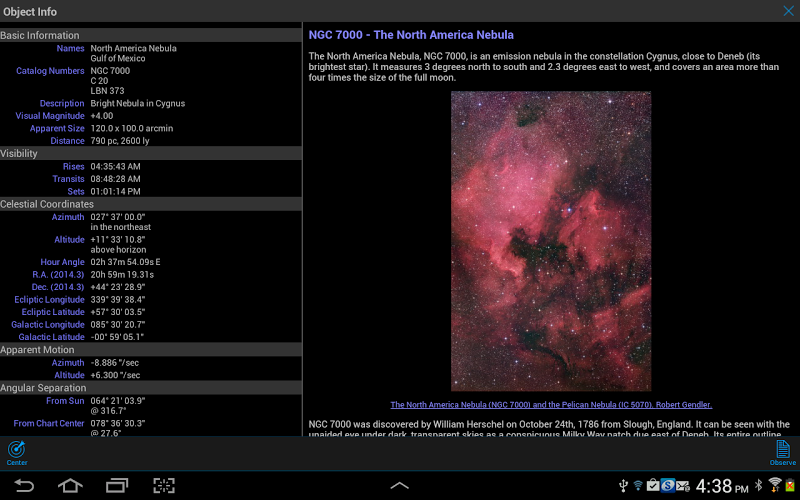Screen dimensions: 800x500
Task: Tap Distance value '790 pc, 2600 ly'
Action: pyautogui.click(x=120, y=141)
